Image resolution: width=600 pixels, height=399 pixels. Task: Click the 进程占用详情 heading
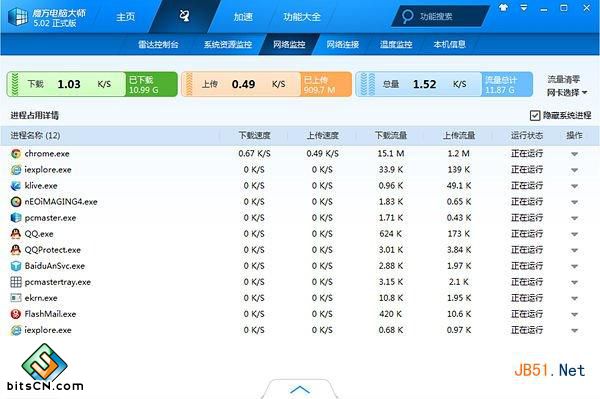34,116
